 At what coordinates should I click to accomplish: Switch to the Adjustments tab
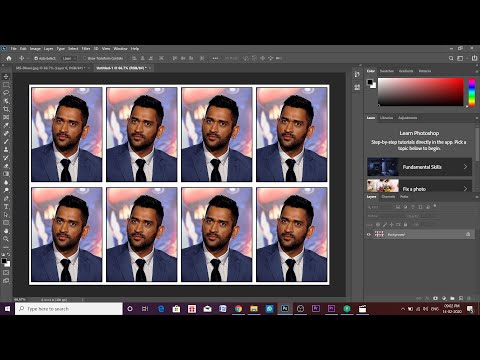[407, 118]
